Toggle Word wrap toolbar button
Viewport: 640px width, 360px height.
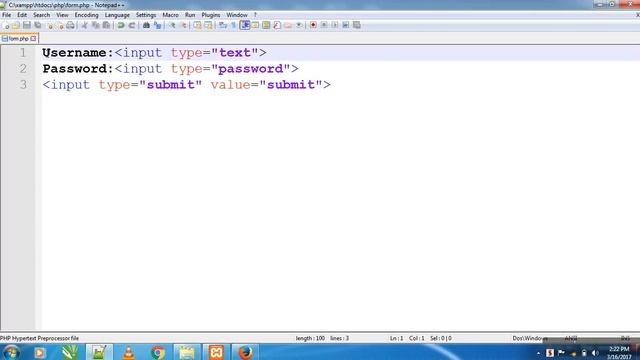pos(223,25)
